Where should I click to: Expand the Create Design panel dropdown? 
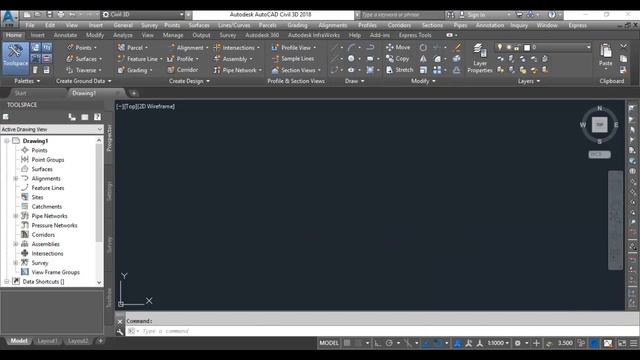click(189, 81)
